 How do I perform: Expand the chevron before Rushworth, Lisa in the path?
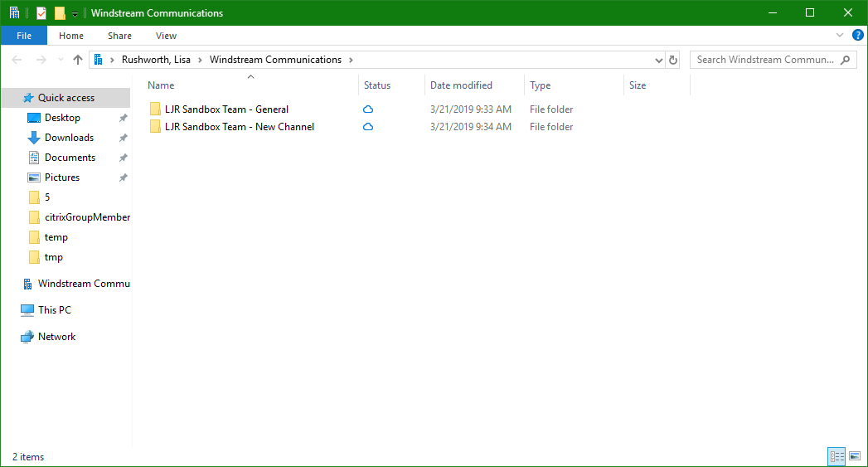coord(113,60)
